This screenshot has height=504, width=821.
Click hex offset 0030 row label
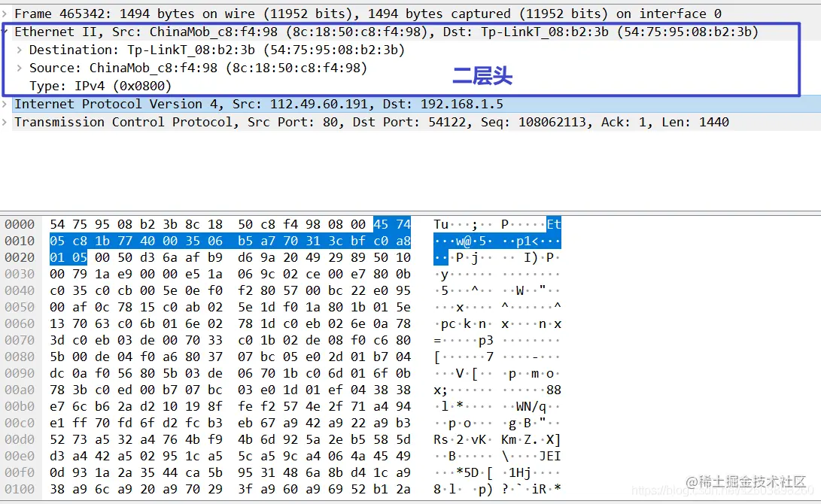click(20, 275)
